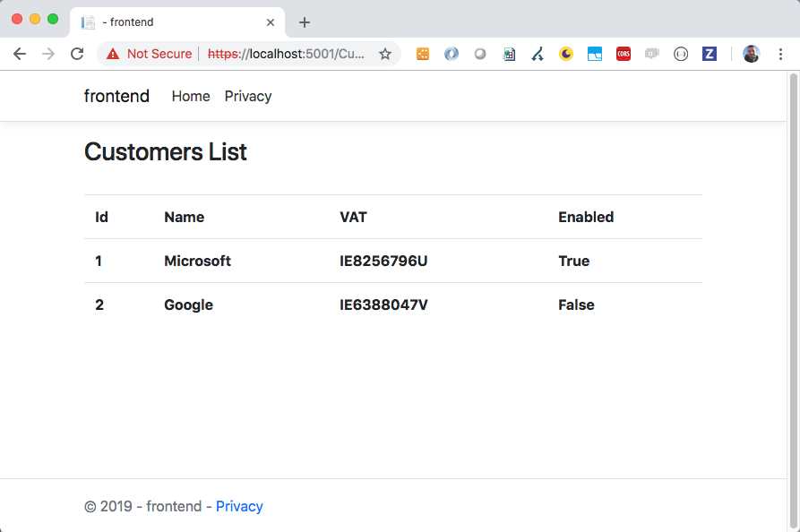Select the Home menu item
800x532 pixels.
[191, 96]
